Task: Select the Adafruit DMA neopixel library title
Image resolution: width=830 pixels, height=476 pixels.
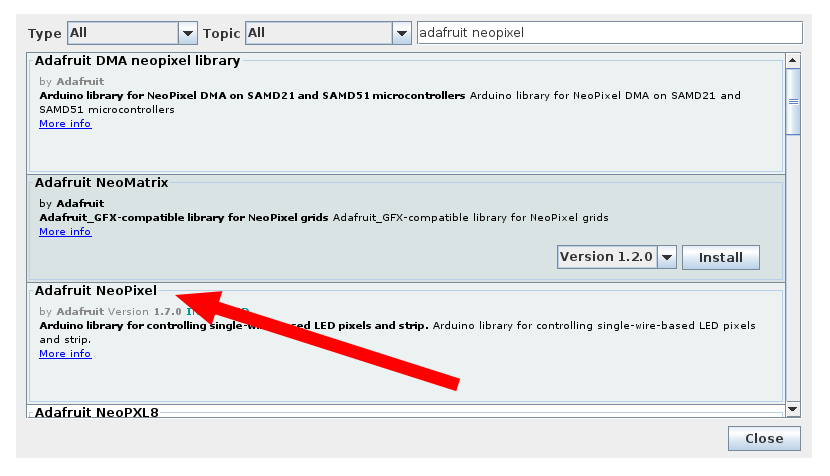Action: 138,61
